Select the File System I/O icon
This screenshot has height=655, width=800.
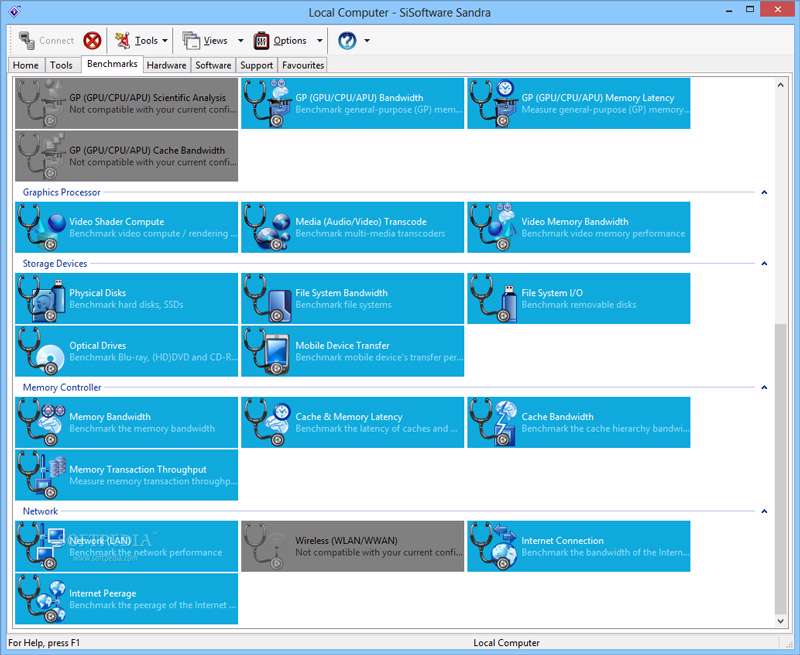(x=494, y=299)
